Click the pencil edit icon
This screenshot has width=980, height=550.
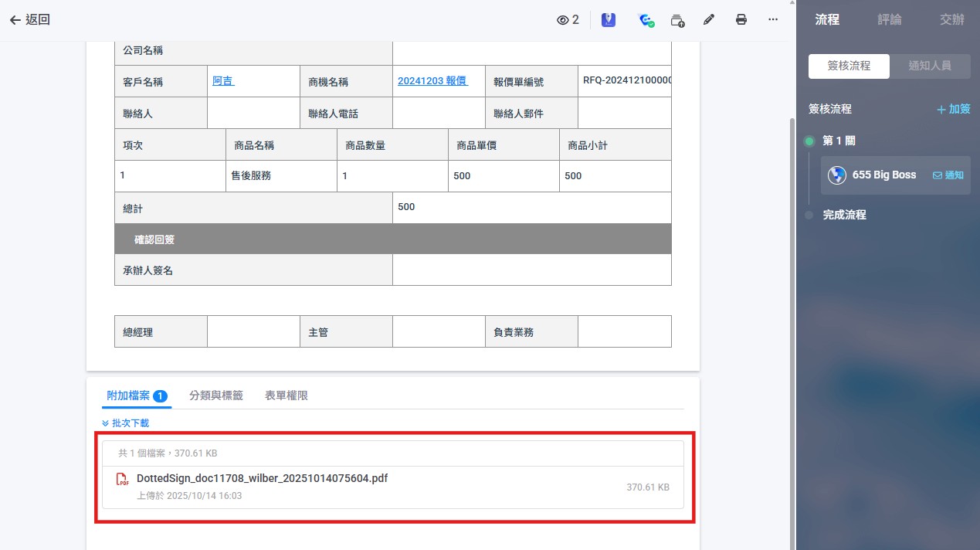click(709, 20)
